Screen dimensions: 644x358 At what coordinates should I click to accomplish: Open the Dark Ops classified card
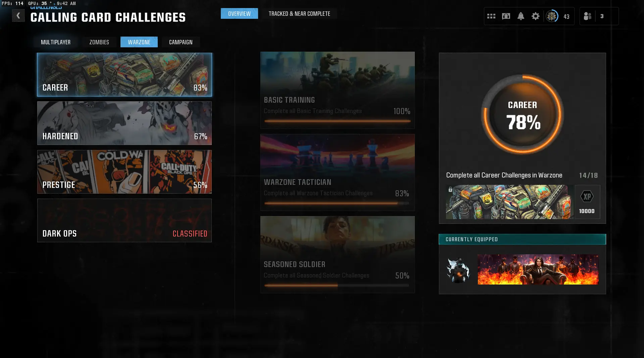[125, 220]
